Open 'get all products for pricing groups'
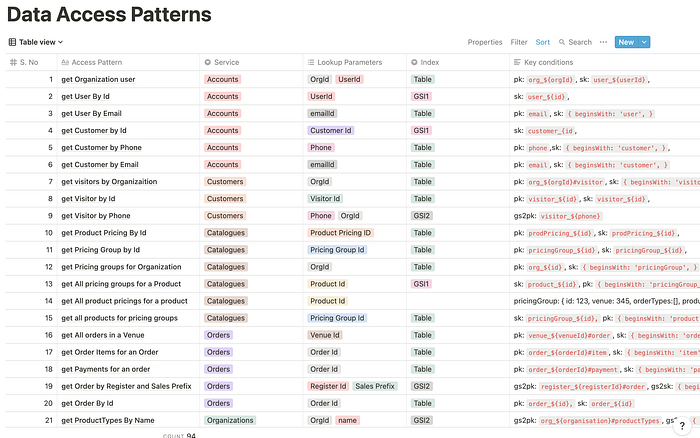 point(120,318)
